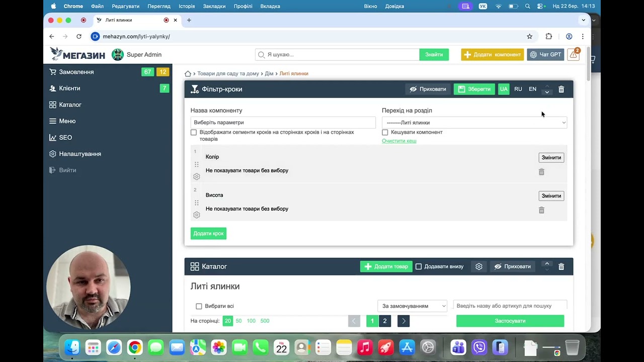Screen dimensions: 644x362
Task: Open the Історія menu in menu bar
Action: coord(187,6)
